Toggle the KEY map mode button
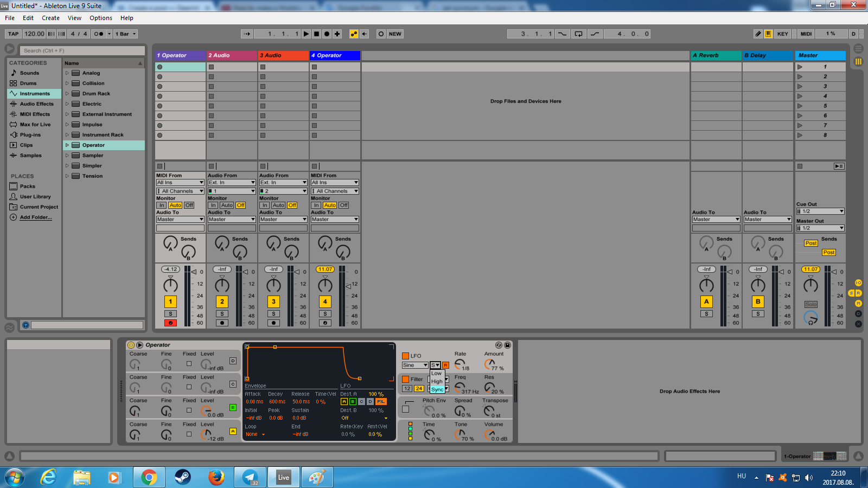868x488 pixels. point(782,34)
